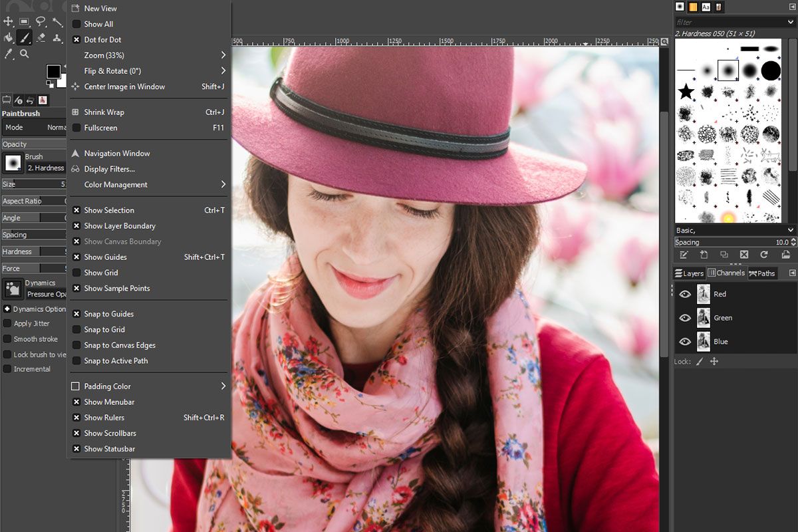Adjust the brush Spacing slider in Brushes panel
This screenshot has height=532, width=798.
point(735,242)
